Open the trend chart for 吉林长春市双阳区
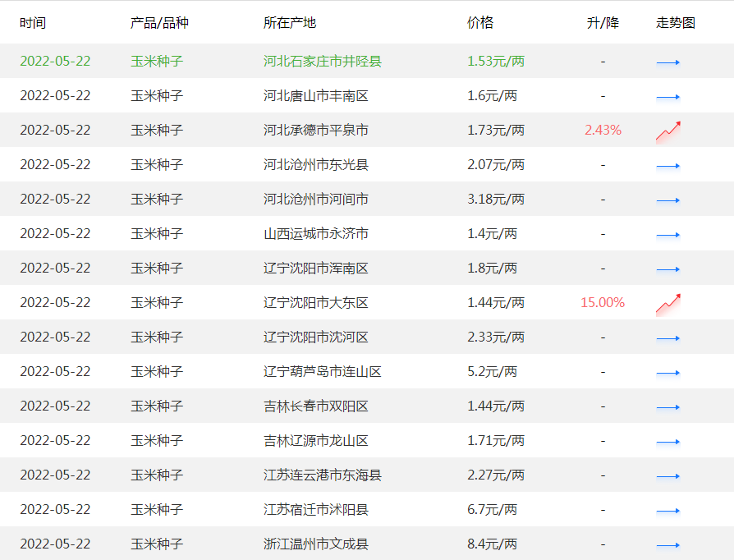Screen dimensions: 734x560 667,406
